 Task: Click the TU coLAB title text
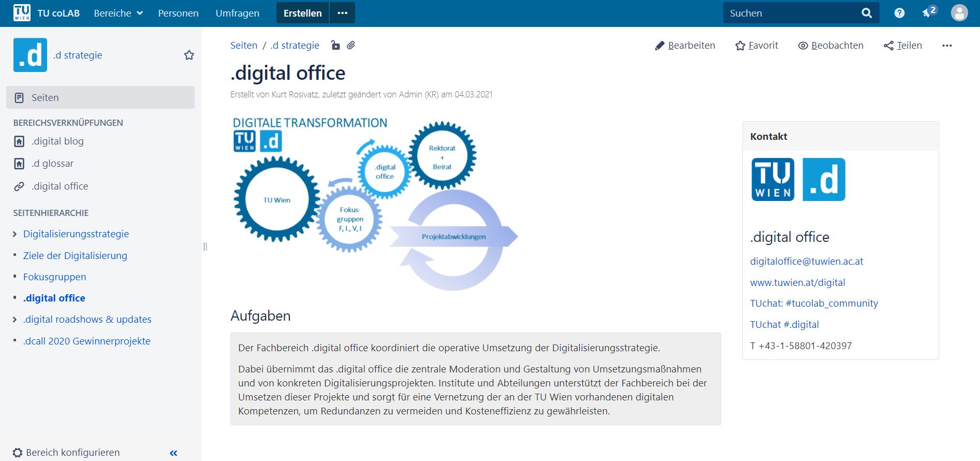tap(58, 13)
